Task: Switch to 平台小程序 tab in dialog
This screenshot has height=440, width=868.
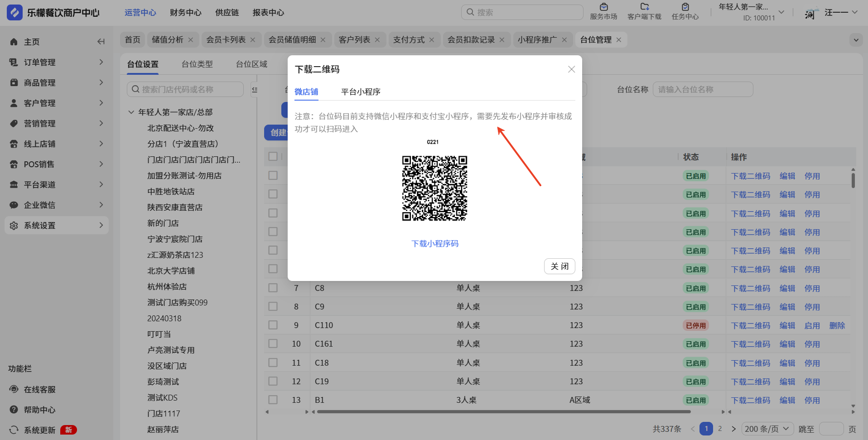Action: pos(361,92)
